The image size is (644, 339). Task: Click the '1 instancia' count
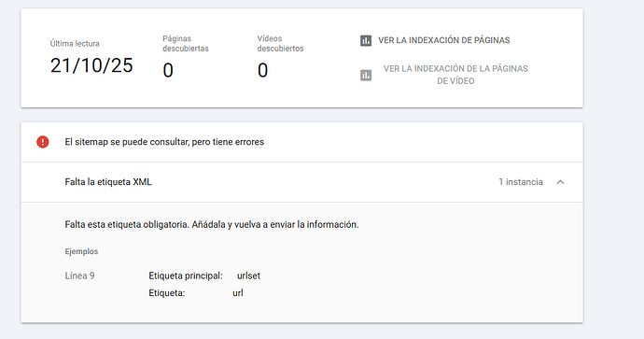(x=521, y=182)
